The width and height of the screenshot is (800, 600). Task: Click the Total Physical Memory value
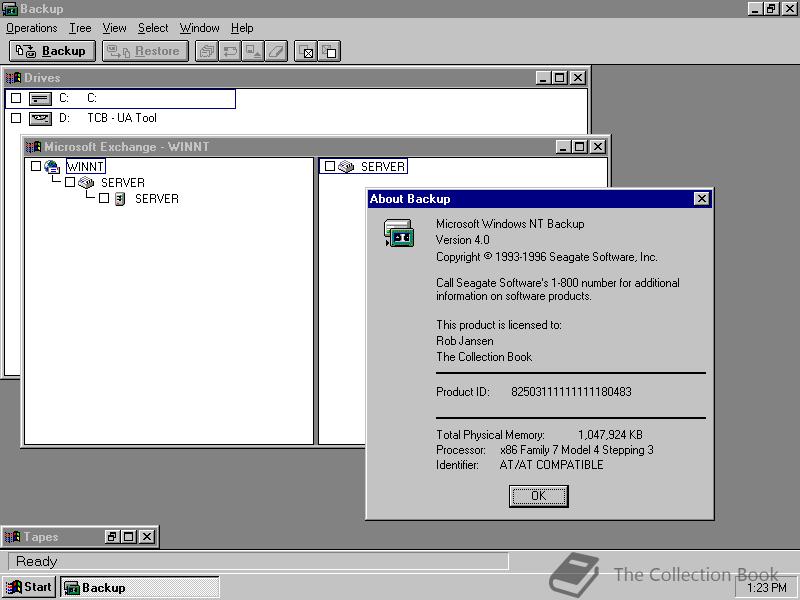pos(610,435)
